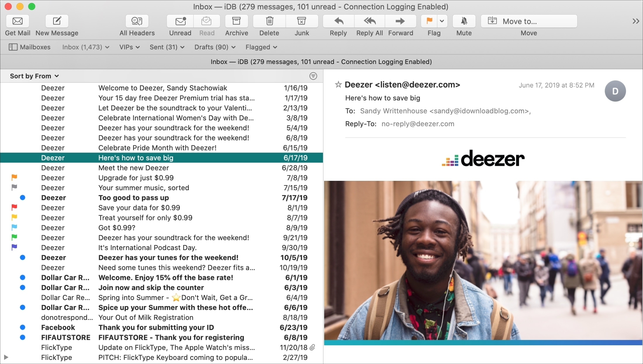The height and width of the screenshot is (364, 643).
Task: Click the deezer logo in email body
Action: (483, 158)
